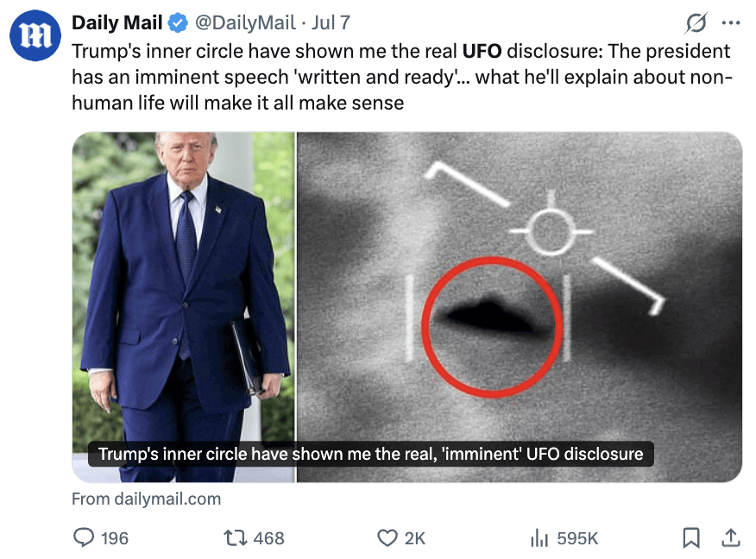Bookmark this Daily Mail tweet
The image size is (756, 559).
[691, 537]
